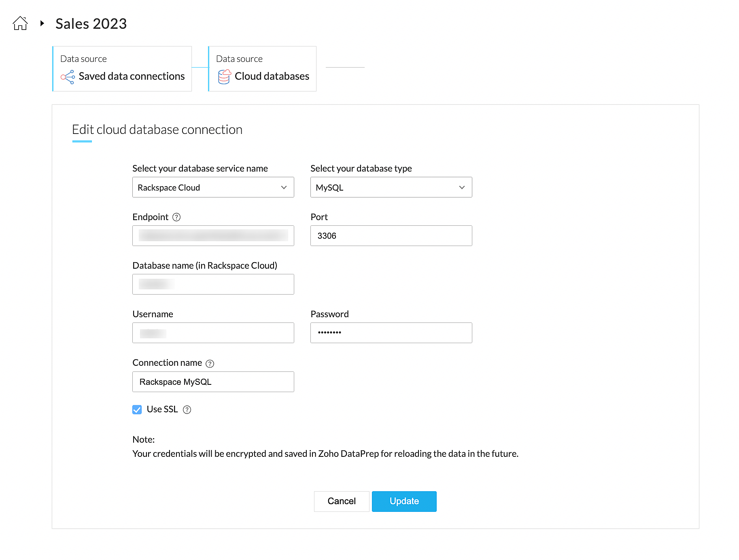Click the Port input field
Image resolution: width=739 pixels, height=560 pixels.
[x=391, y=236]
